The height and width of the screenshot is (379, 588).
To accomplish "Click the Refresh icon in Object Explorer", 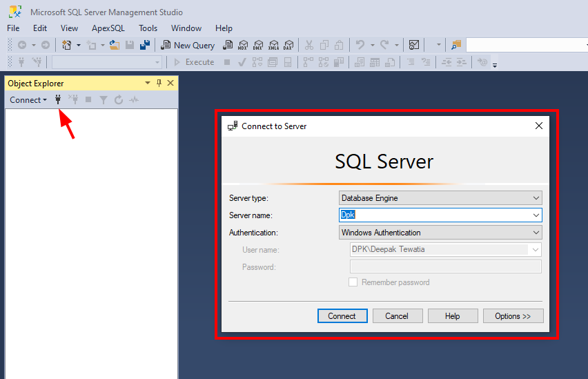I will coord(119,100).
